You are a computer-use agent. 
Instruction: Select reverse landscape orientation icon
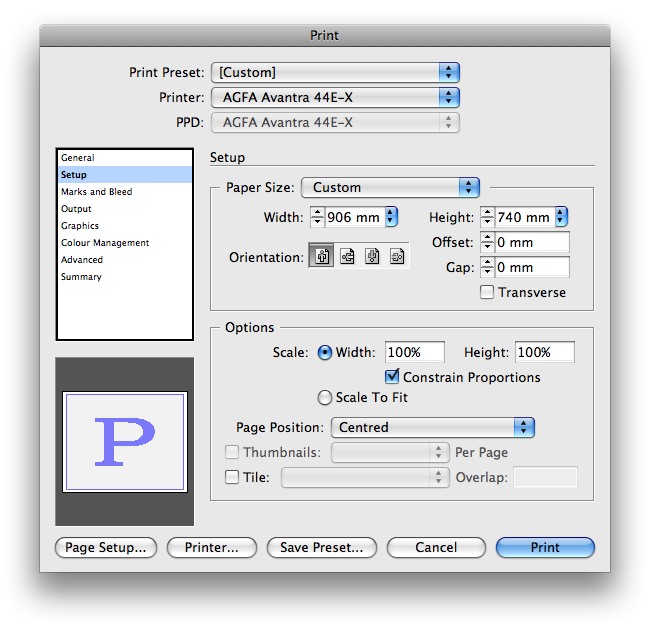[397, 256]
